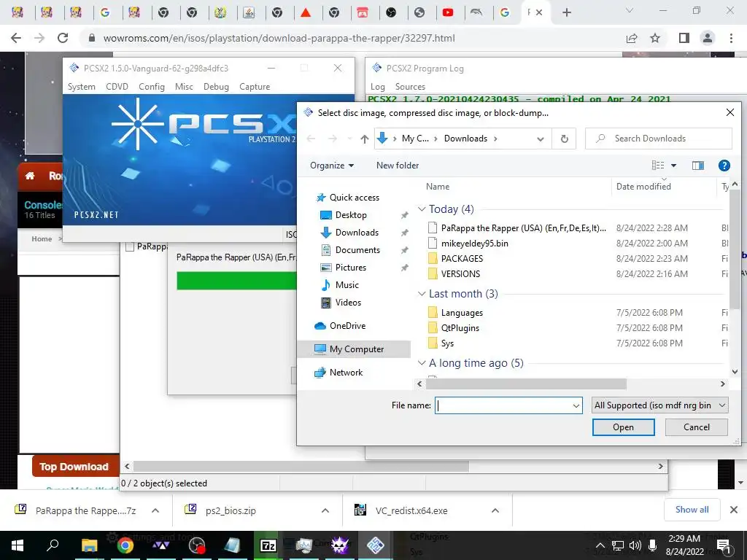Select Network in navigation pane
The height and width of the screenshot is (560, 747).
click(x=346, y=373)
